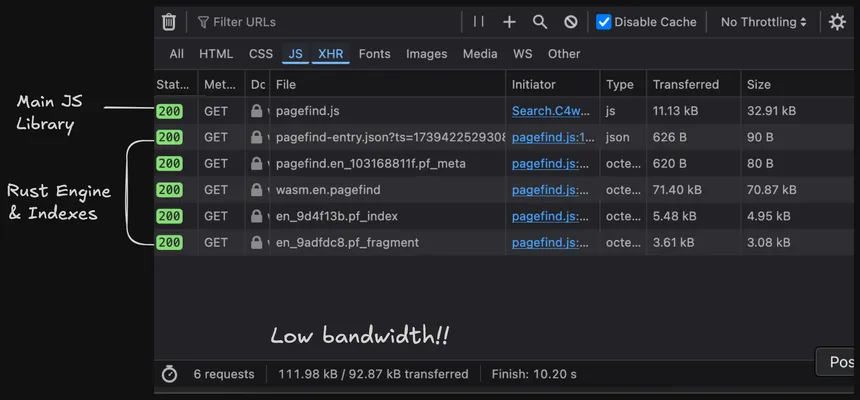Open network search with magnifier icon
Viewport: 860px width, 400px height.
tap(540, 22)
